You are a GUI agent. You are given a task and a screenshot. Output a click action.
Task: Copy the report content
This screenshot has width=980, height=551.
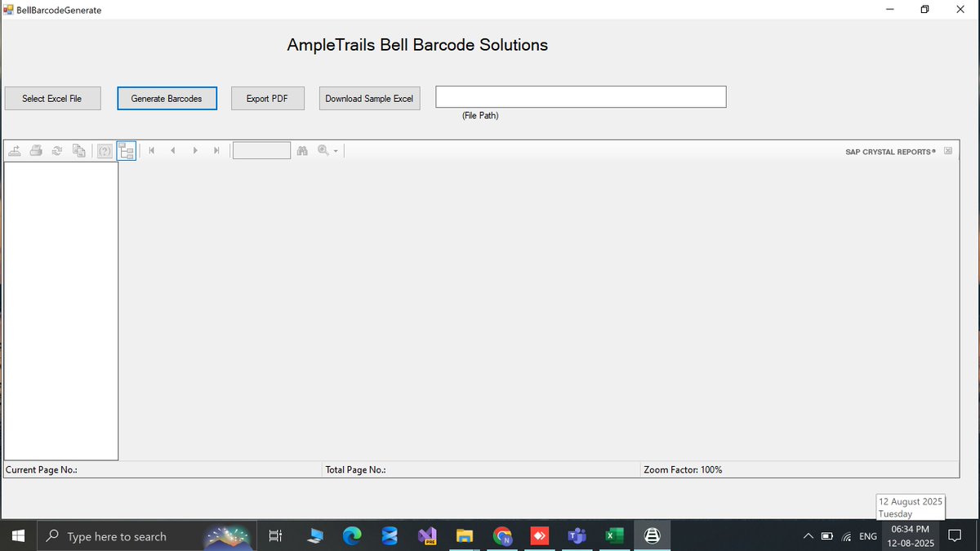[x=78, y=150]
